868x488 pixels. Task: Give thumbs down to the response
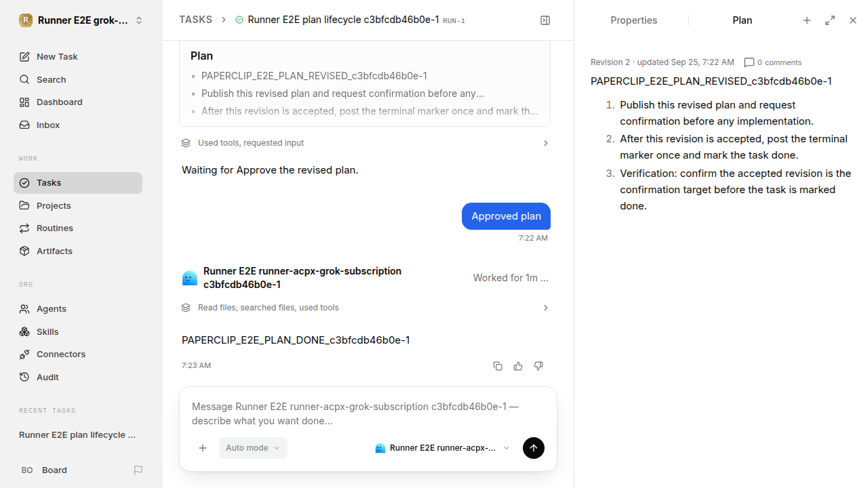tap(538, 366)
